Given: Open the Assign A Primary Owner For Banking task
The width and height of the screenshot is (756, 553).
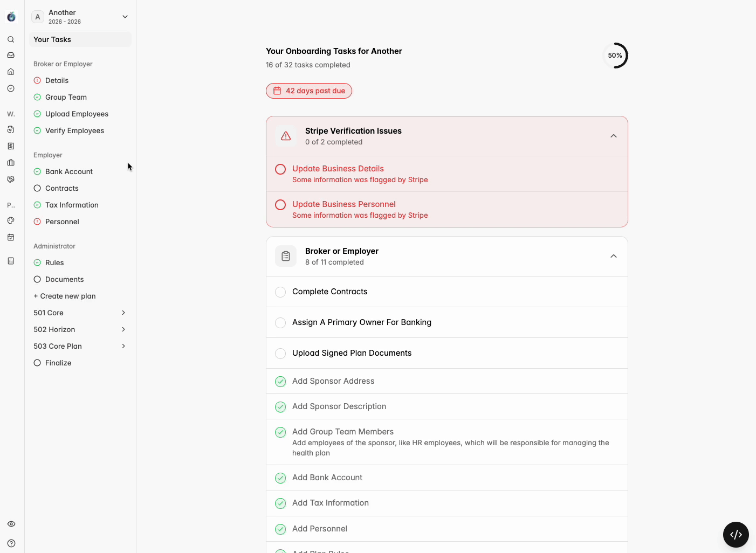Looking at the screenshot, I should coord(361,322).
